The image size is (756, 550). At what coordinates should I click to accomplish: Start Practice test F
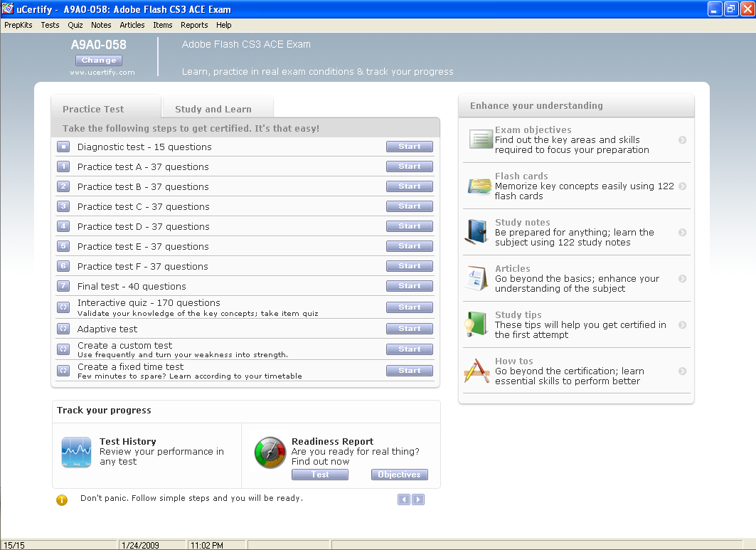pyautogui.click(x=410, y=266)
